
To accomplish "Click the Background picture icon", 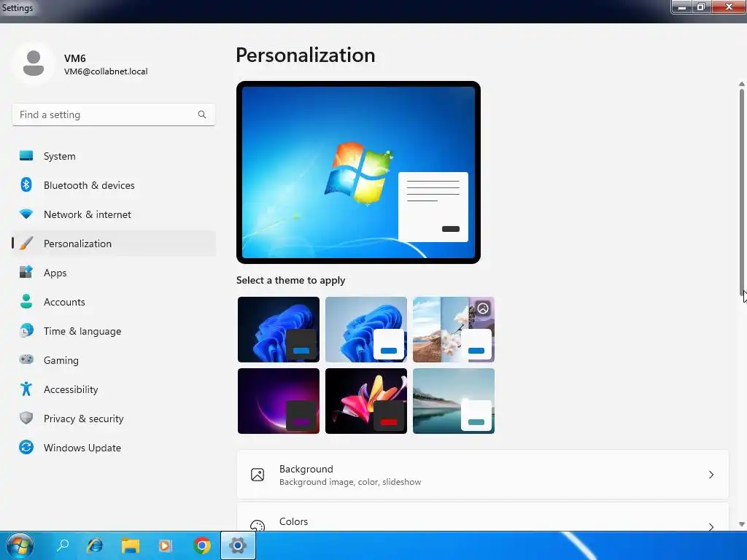I will click(x=258, y=475).
